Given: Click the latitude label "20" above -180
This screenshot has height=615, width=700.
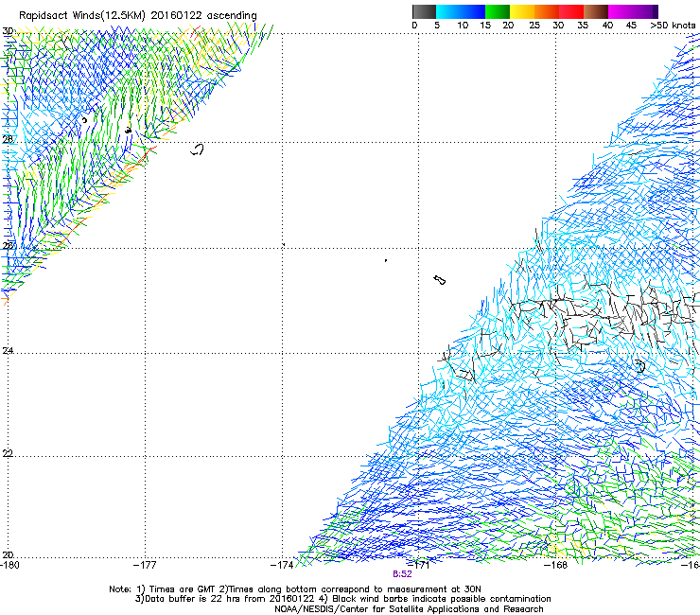Looking at the screenshot, I should click(x=8, y=554).
